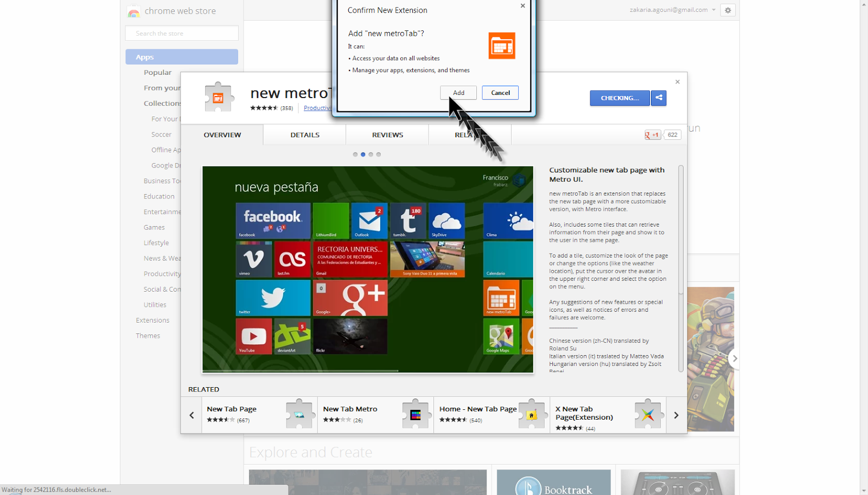Close the new metroTab detail overlay
The image size is (868, 495).
pos(678,82)
